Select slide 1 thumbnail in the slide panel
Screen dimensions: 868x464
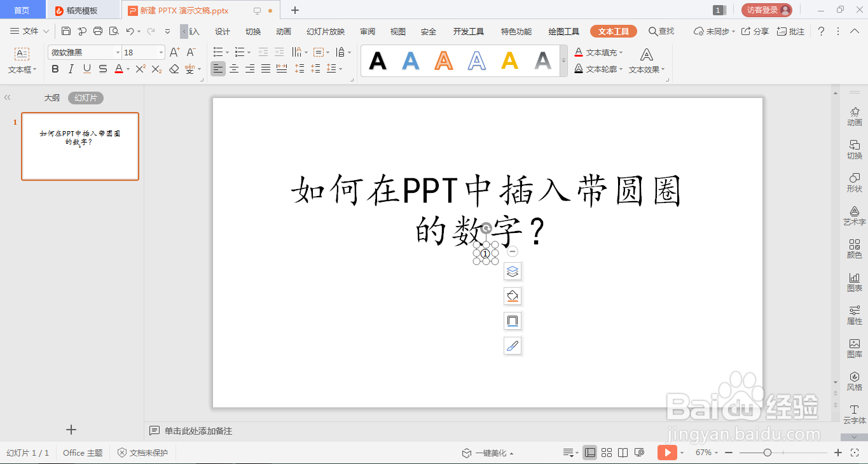(x=79, y=146)
